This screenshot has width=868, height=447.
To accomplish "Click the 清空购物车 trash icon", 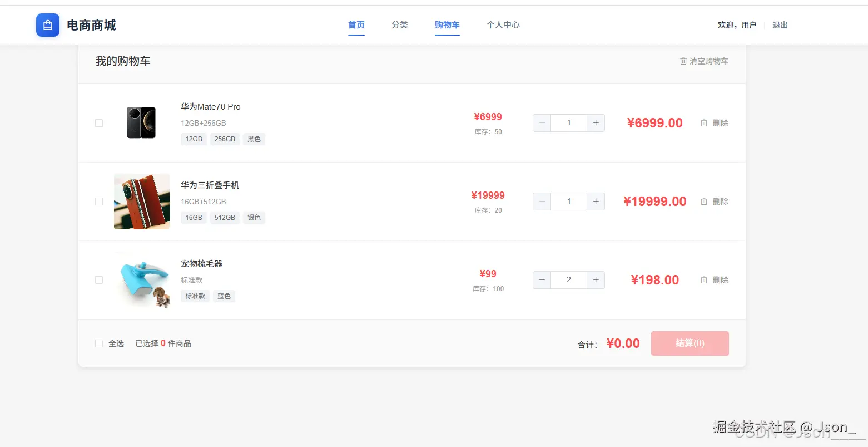I will (x=683, y=61).
